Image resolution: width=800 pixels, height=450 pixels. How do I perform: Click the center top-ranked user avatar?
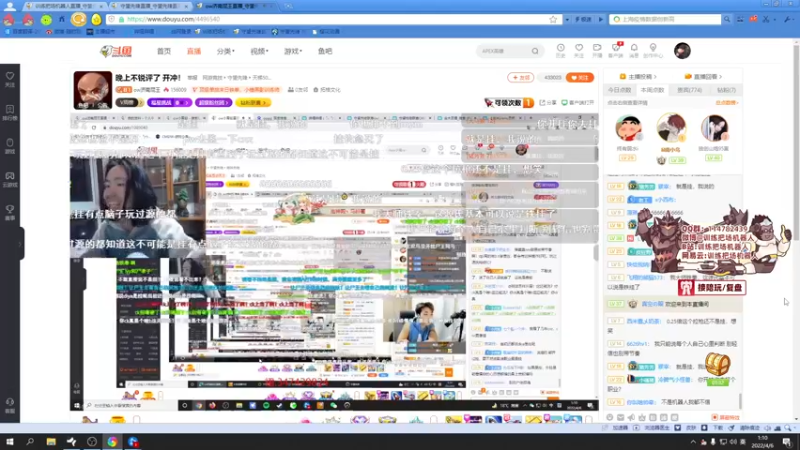(x=671, y=128)
